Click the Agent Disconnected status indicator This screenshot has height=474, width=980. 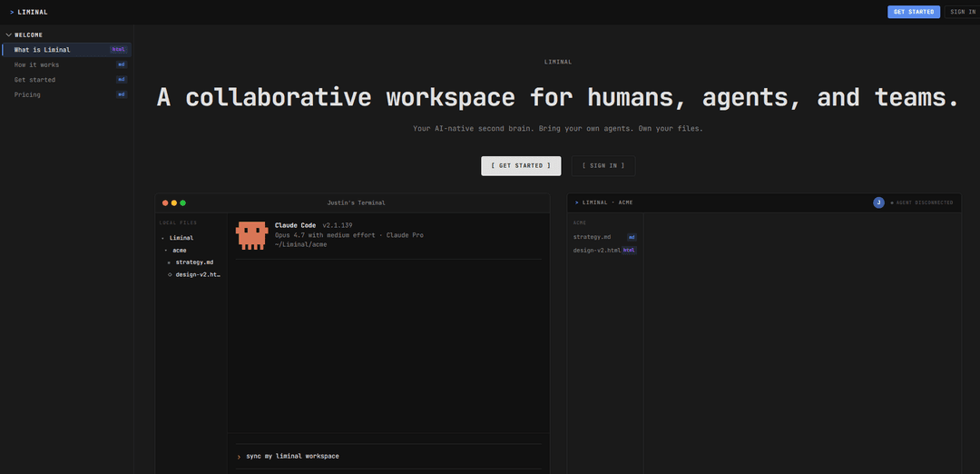pos(921,202)
